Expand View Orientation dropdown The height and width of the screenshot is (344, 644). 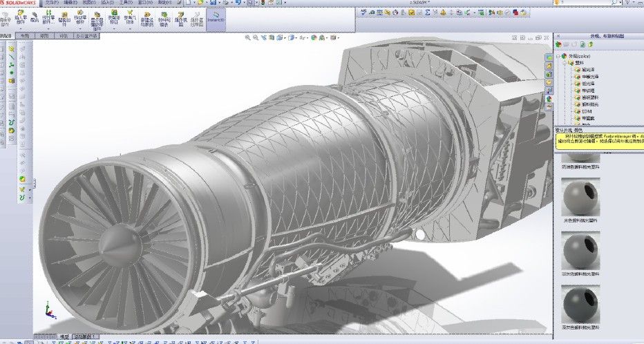pos(285,38)
